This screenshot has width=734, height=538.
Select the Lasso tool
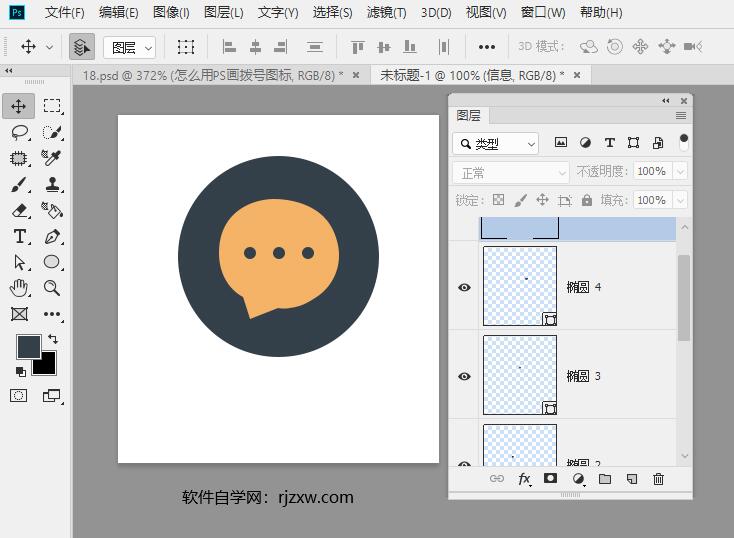click(x=19, y=132)
